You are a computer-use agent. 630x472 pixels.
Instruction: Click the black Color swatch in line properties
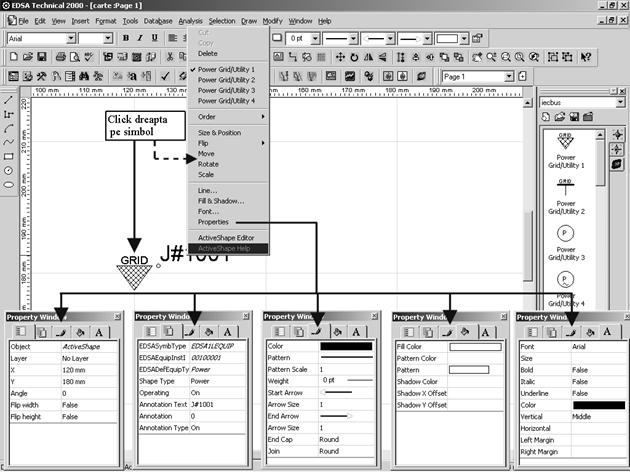[x=345, y=346]
